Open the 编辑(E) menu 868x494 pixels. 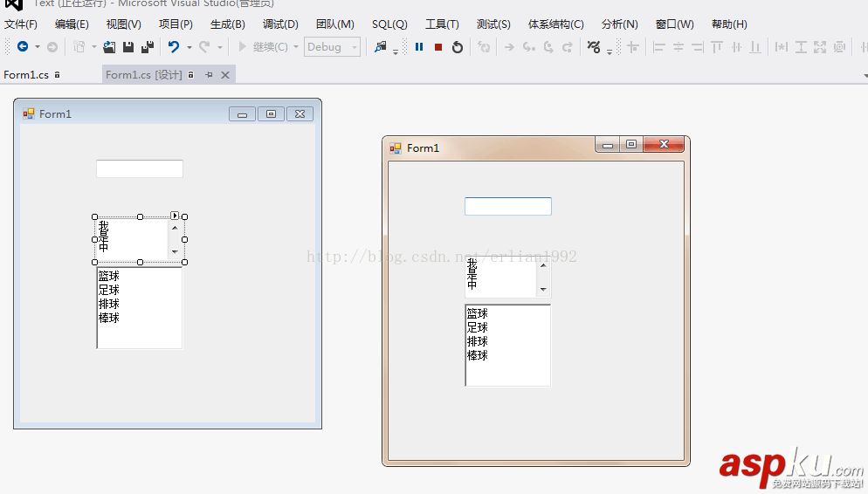point(72,24)
